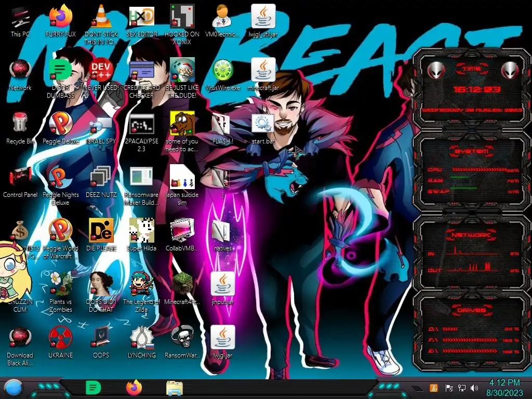Open the Start orb button

point(13,388)
